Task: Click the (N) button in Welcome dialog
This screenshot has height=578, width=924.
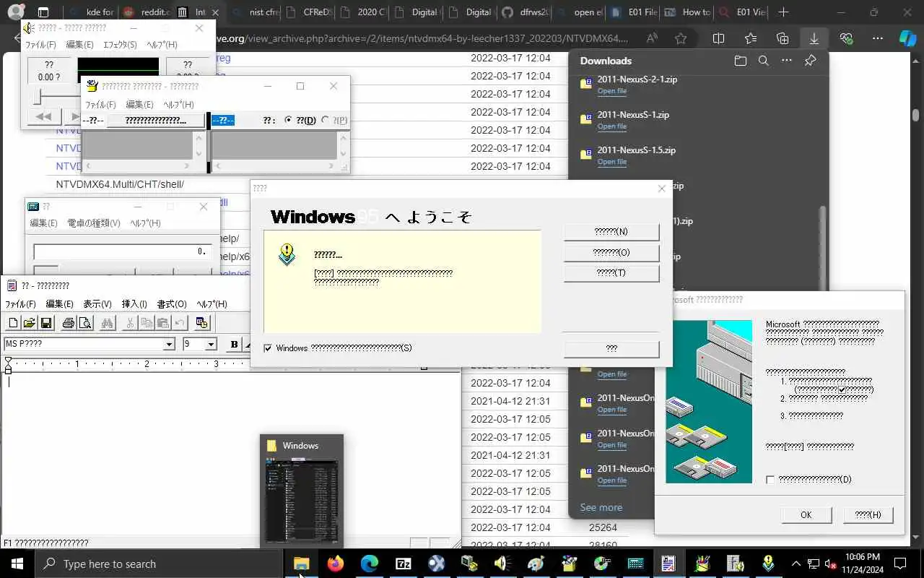Action: pos(611,232)
